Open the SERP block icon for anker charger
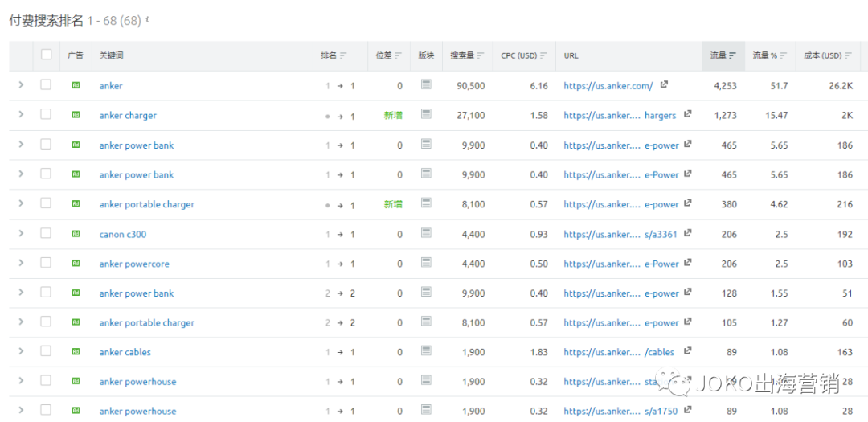 point(426,114)
